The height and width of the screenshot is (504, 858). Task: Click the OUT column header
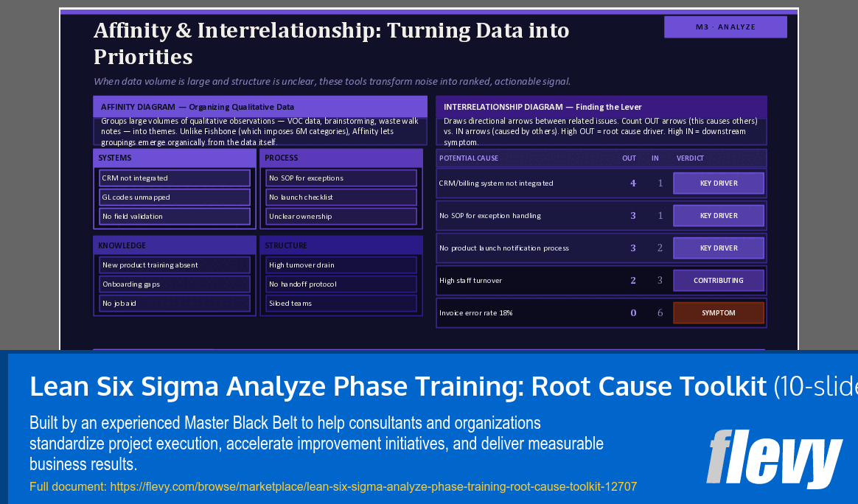tap(629, 158)
